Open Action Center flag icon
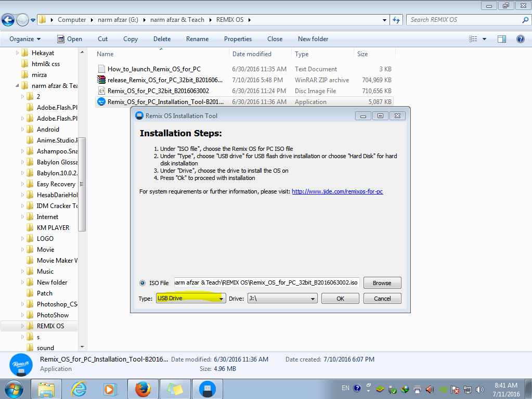The width and height of the screenshot is (532, 399). click(x=455, y=389)
